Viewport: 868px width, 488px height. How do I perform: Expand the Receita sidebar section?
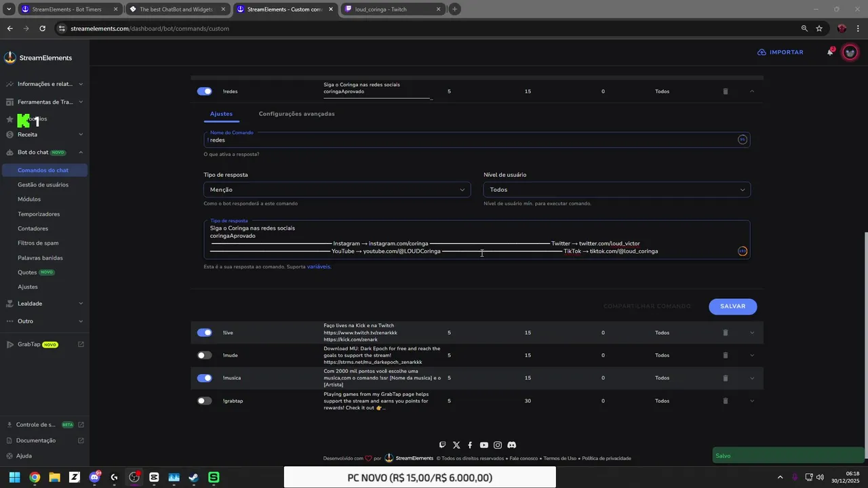(45, 134)
